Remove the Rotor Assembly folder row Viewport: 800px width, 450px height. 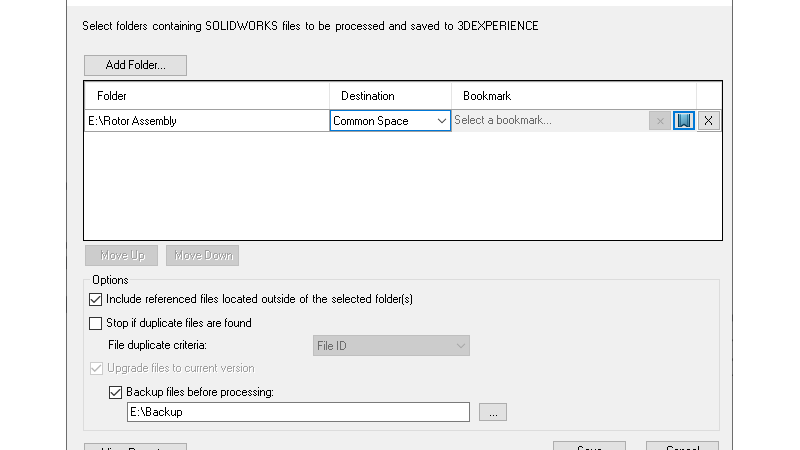pos(709,121)
